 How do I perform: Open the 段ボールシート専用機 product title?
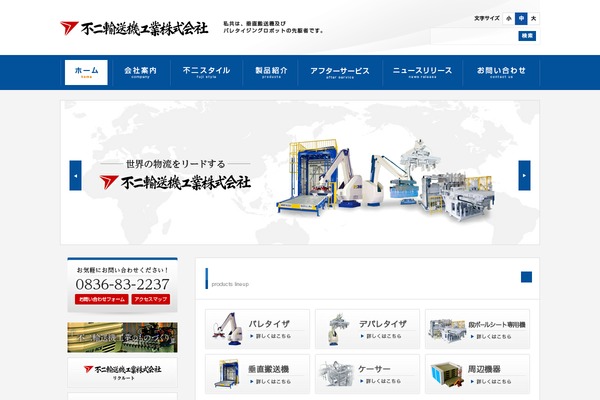click(x=497, y=325)
